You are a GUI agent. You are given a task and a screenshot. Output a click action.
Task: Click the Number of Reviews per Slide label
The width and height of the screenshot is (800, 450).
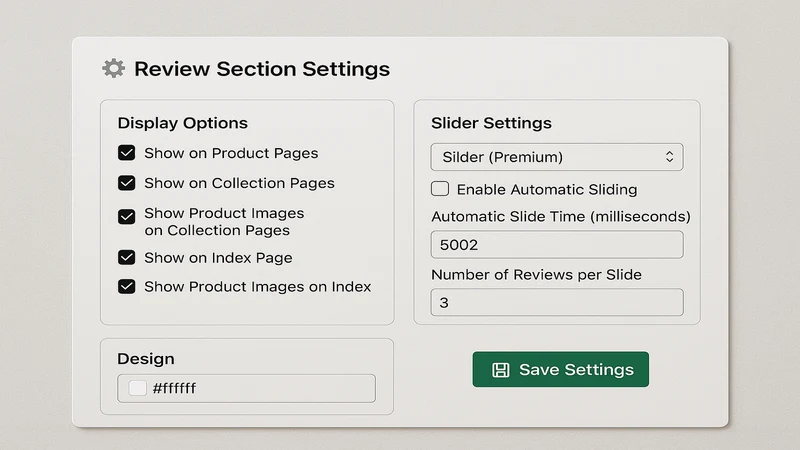click(x=536, y=274)
